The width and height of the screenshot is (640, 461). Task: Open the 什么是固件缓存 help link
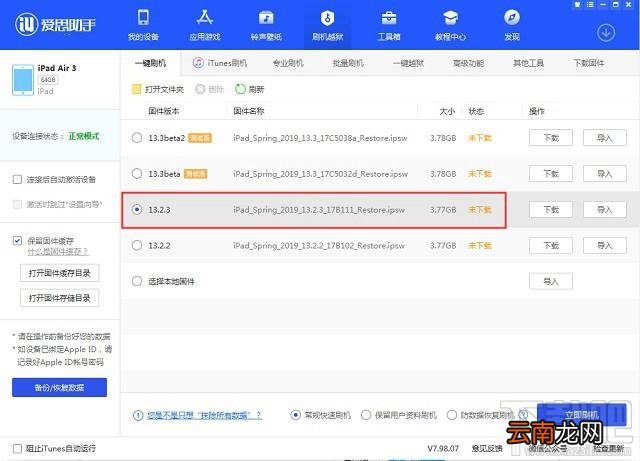[x=58, y=252]
